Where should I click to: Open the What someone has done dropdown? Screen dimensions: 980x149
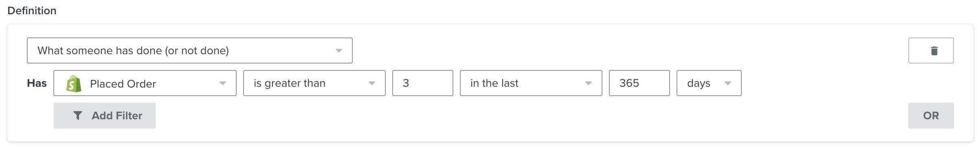190,50
